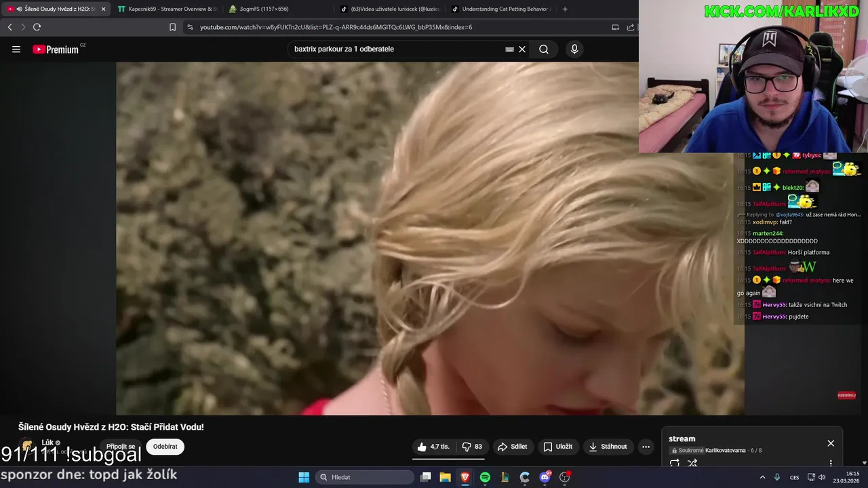
Task: Download the video with Stáhnout
Action: coord(608,447)
